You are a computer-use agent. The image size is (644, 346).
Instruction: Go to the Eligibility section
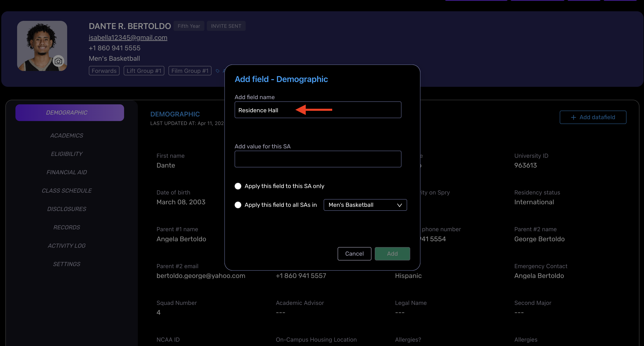tap(67, 154)
